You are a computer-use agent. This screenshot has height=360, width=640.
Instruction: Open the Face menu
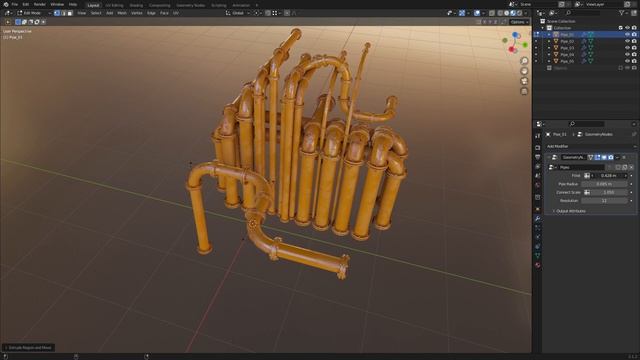coord(164,13)
